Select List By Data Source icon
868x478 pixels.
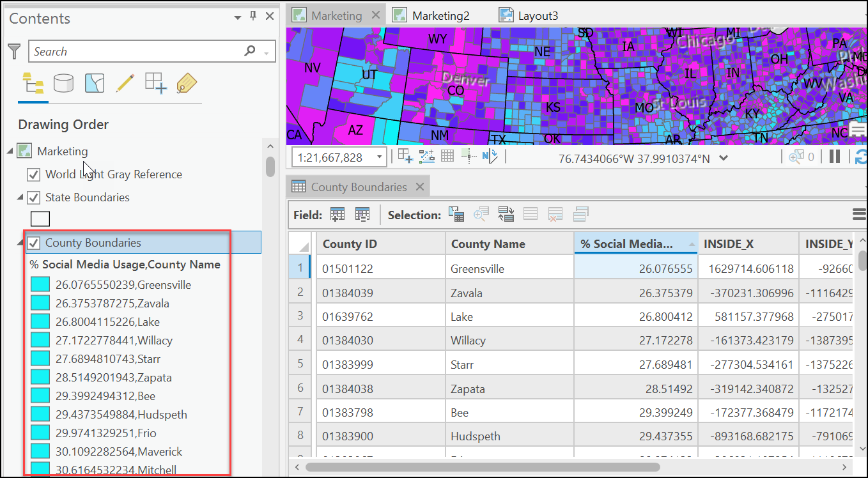pos(63,83)
